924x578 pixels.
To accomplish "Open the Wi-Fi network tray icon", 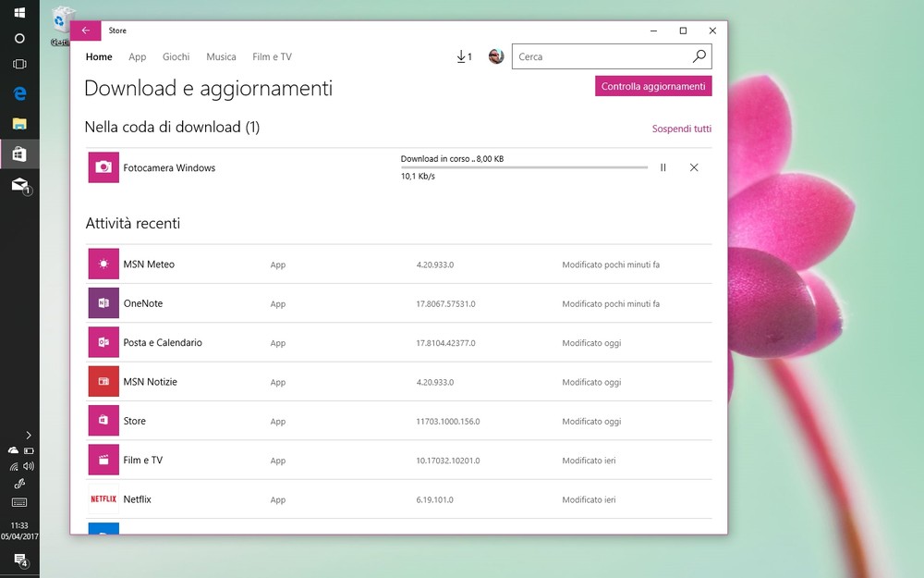I will coord(13,466).
